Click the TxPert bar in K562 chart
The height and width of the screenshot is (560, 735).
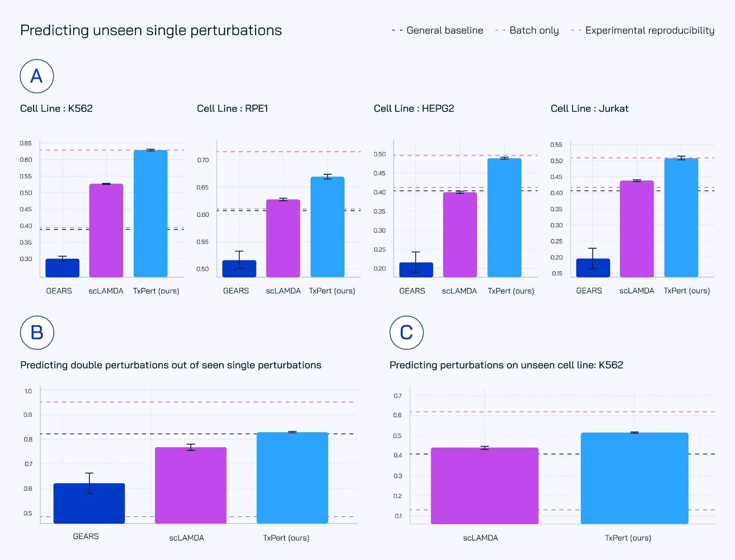pyautogui.click(x=151, y=213)
